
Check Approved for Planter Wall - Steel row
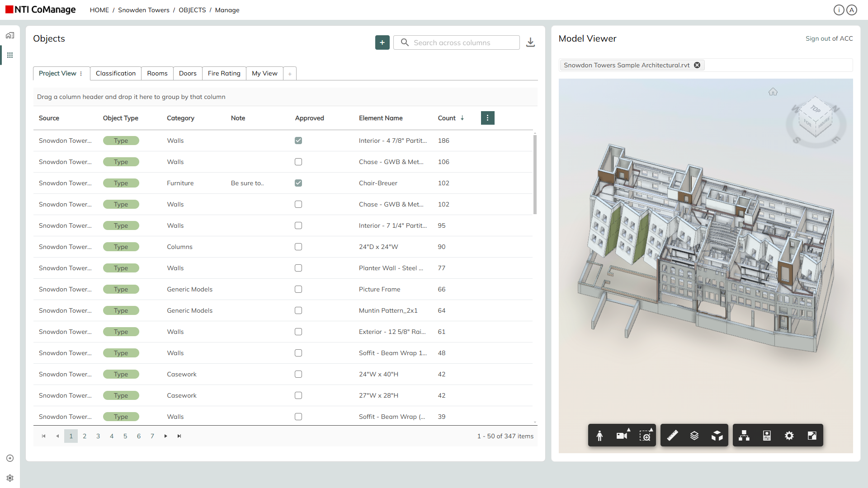click(298, 268)
